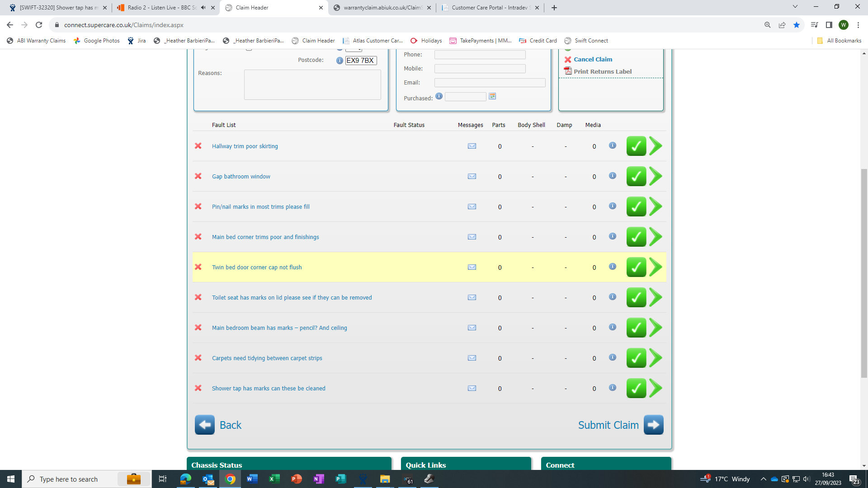Switch to the warrantyclaim.abiuk.co.uk tab
The image size is (868, 488).
tap(382, 8)
